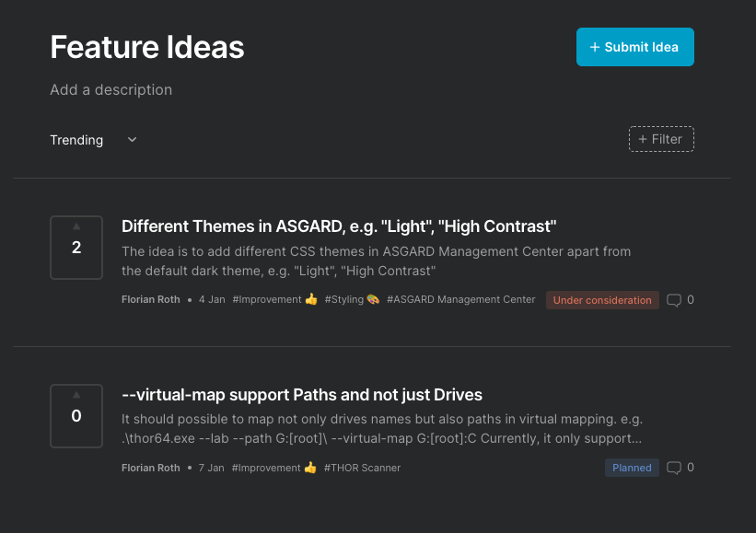The width and height of the screenshot is (756, 533).
Task: Click the plus icon beside Filter
Action: (x=643, y=139)
